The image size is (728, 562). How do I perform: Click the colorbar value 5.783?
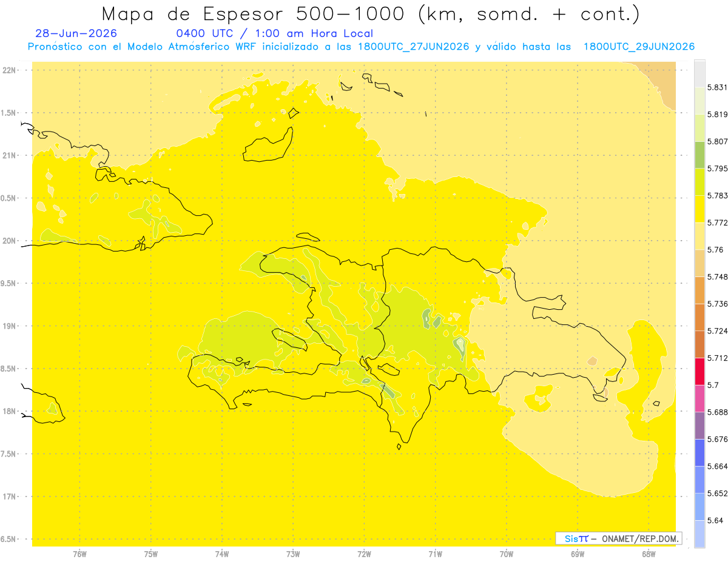717,195
